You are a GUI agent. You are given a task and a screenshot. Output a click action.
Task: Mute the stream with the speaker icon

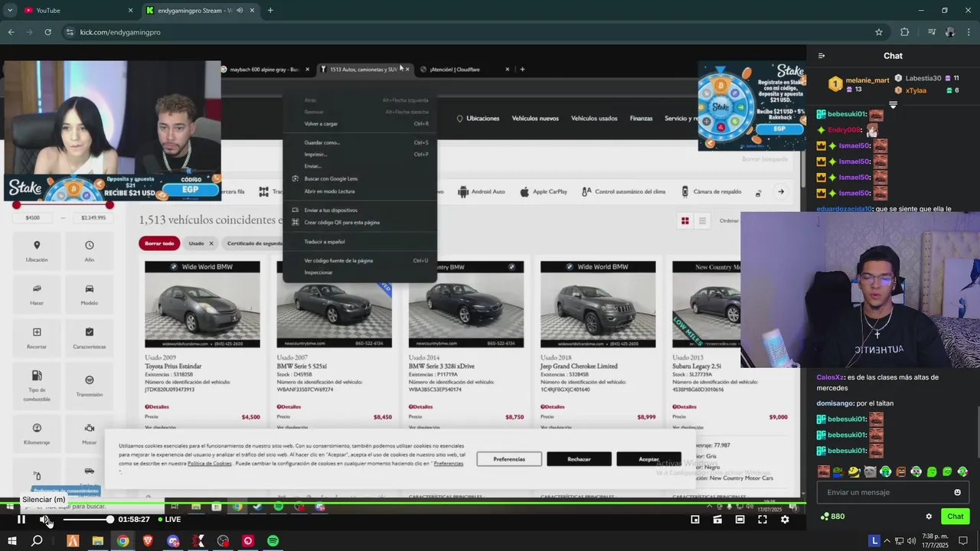[x=45, y=520]
